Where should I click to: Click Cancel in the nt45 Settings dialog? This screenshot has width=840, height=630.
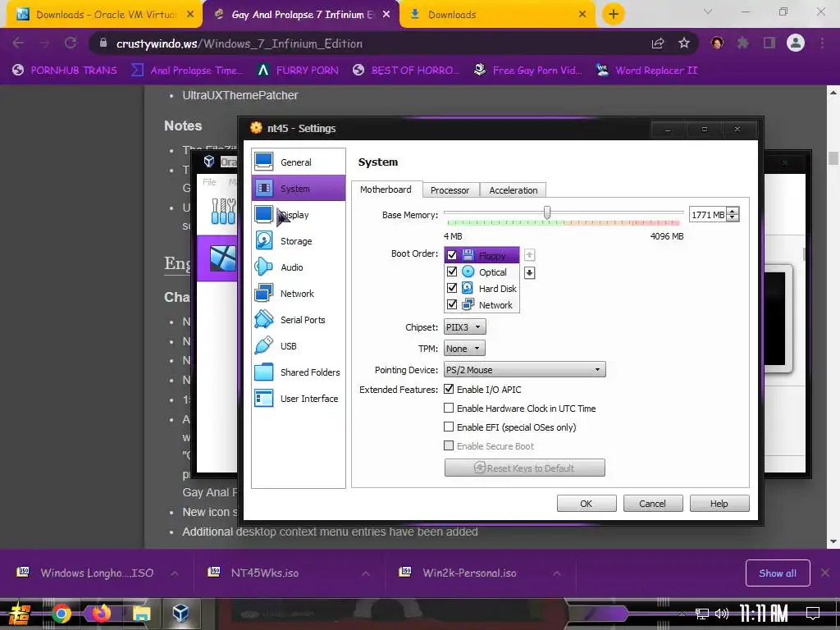click(652, 504)
